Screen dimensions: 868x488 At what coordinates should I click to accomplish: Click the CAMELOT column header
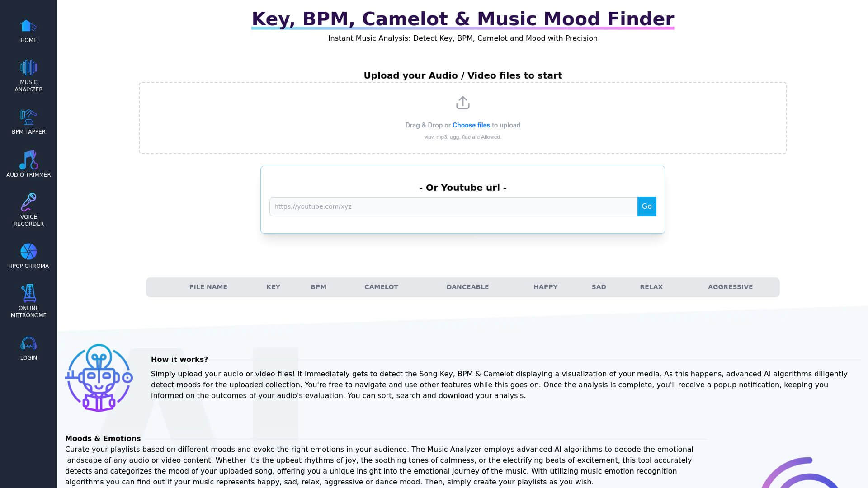point(381,286)
